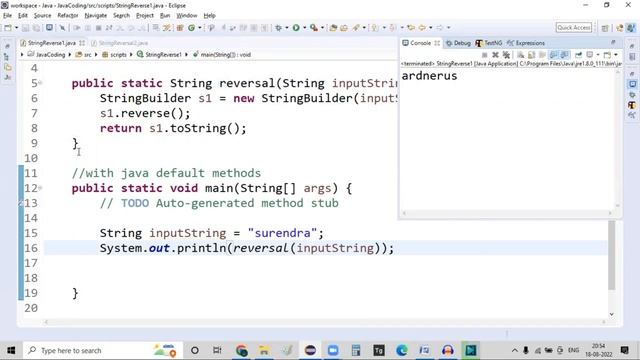Click the Remove Launch X in Console
Viewport: 640px width, 360px height.
click(495, 55)
